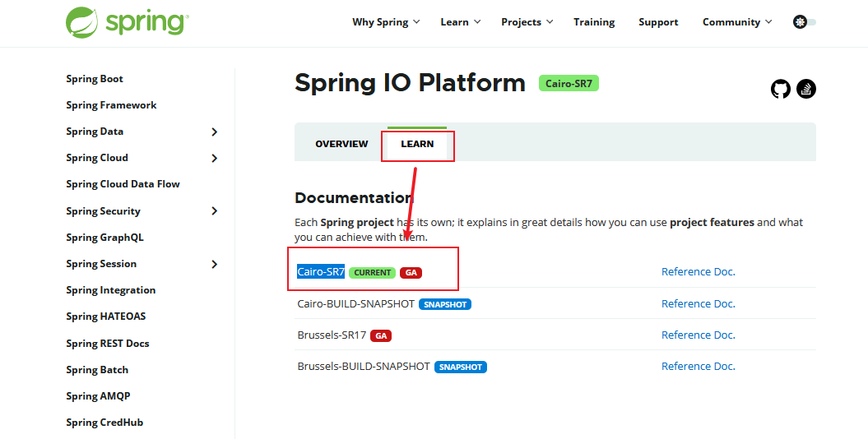Open Reference Doc. for Cairo-SR7

(699, 271)
